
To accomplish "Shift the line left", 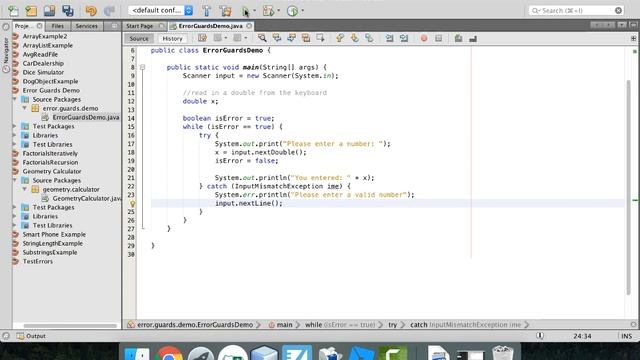I will pos(389,38).
